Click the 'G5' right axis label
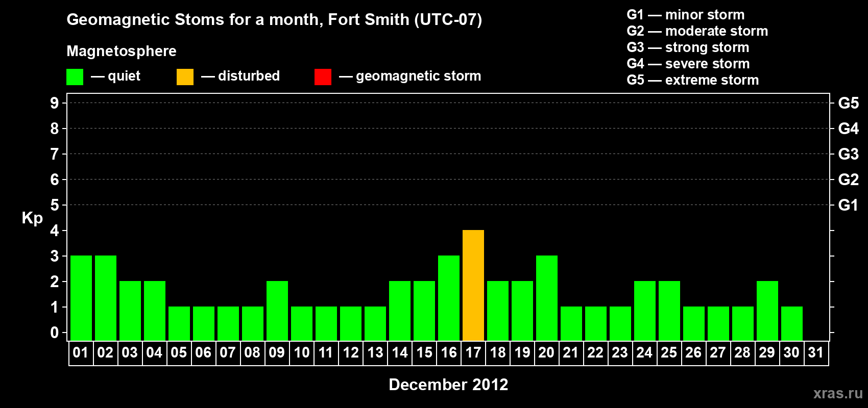 tap(849, 103)
